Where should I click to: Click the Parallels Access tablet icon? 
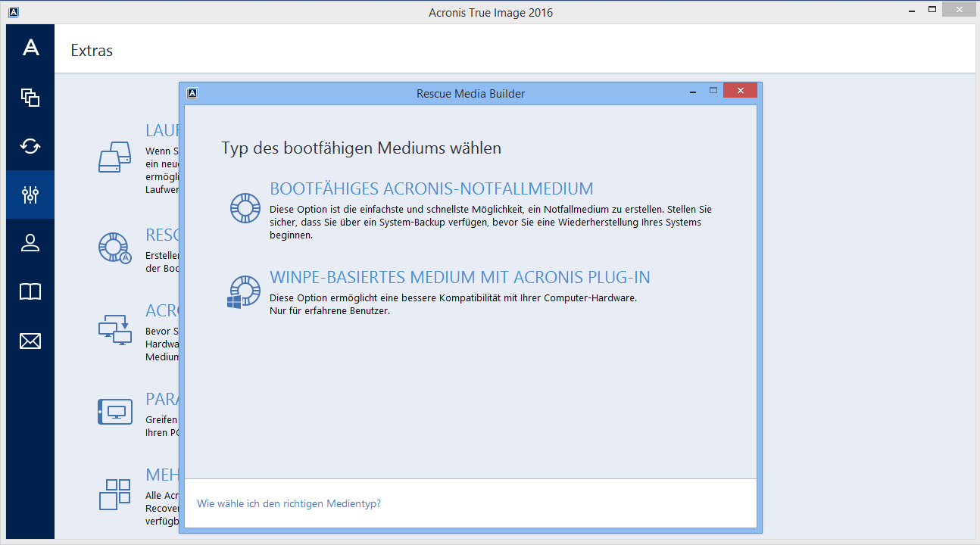(114, 412)
